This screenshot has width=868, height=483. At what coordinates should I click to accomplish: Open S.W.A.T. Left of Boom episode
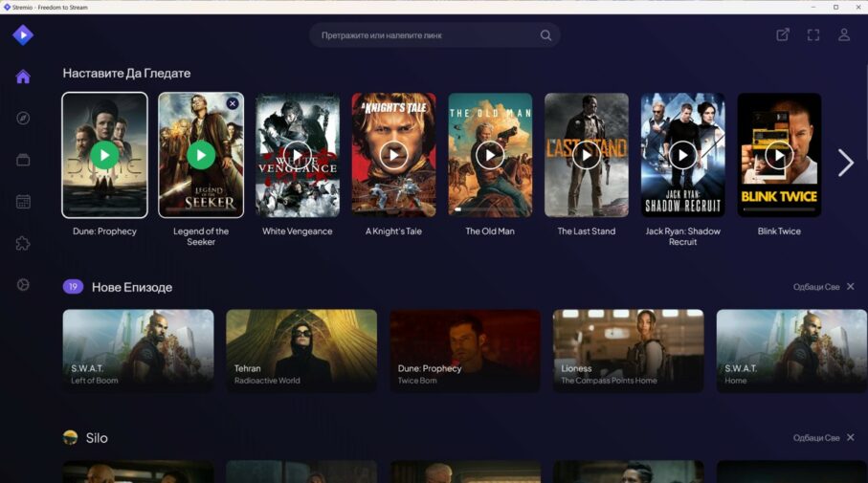click(138, 351)
